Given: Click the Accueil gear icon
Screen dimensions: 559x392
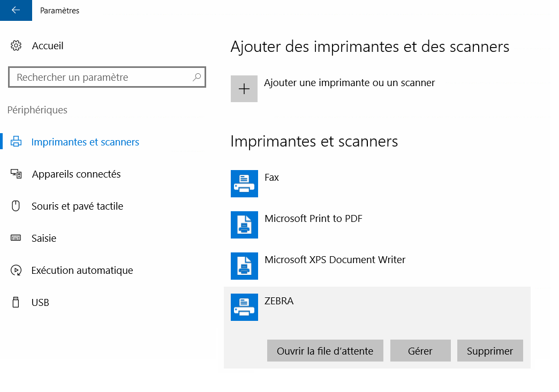Looking at the screenshot, I should pyautogui.click(x=16, y=46).
